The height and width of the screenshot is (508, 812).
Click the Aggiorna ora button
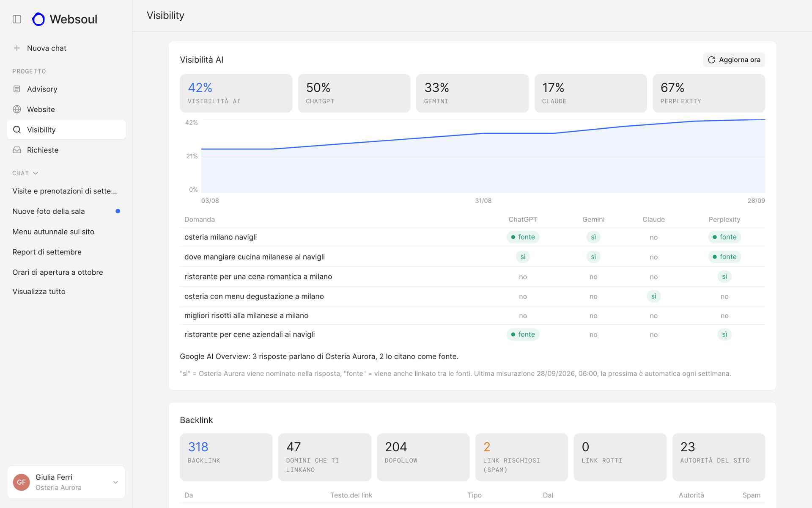point(734,60)
